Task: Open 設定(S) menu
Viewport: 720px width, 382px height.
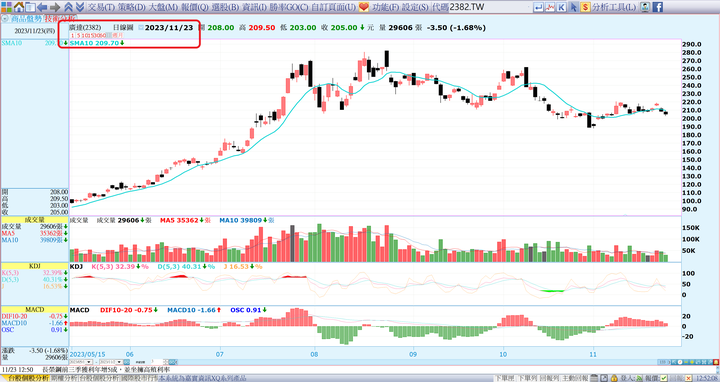Action: pos(415,7)
